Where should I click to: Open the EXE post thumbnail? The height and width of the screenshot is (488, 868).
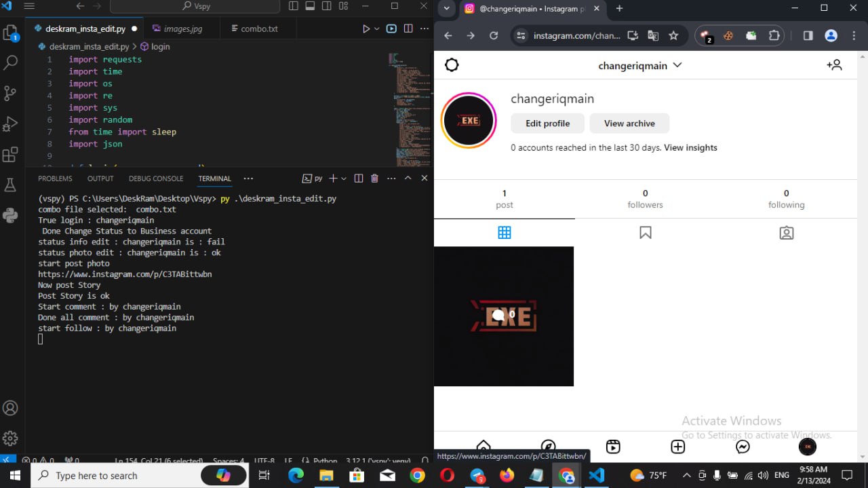tap(504, 316)
